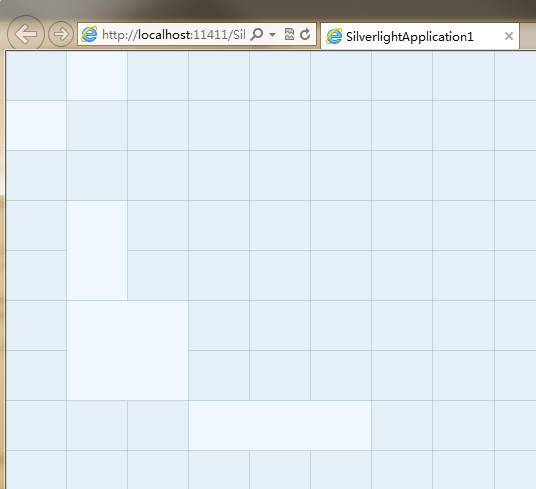This screenshot has height=489, width=536.
Task: Open the address bar dropdown arrow
Action: [x=272, y=35]
